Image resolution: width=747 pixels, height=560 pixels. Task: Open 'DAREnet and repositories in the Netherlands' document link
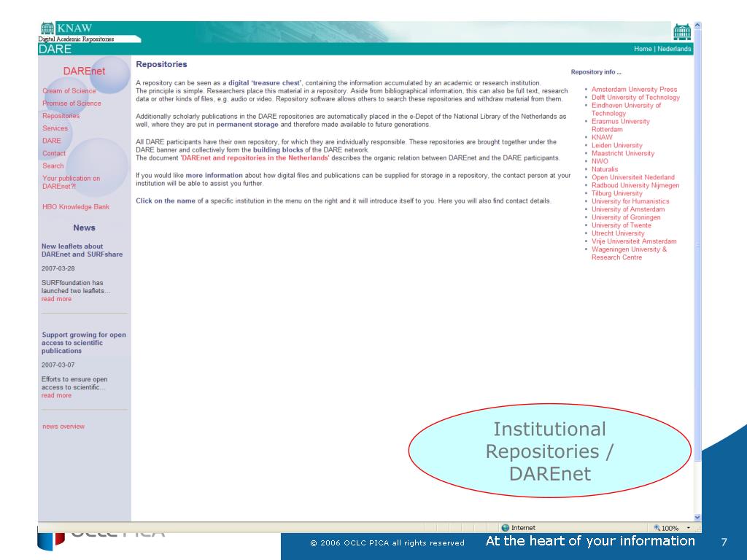click(255, 157)
